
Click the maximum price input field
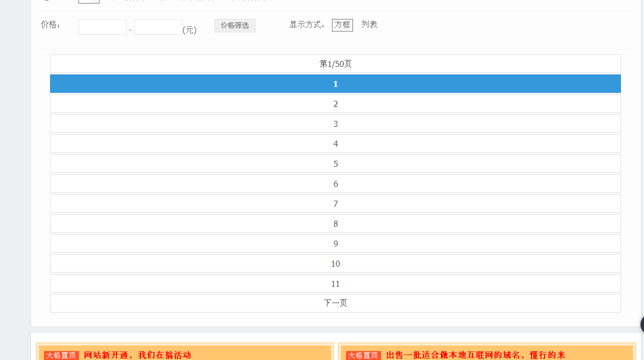tap(158, 27)
